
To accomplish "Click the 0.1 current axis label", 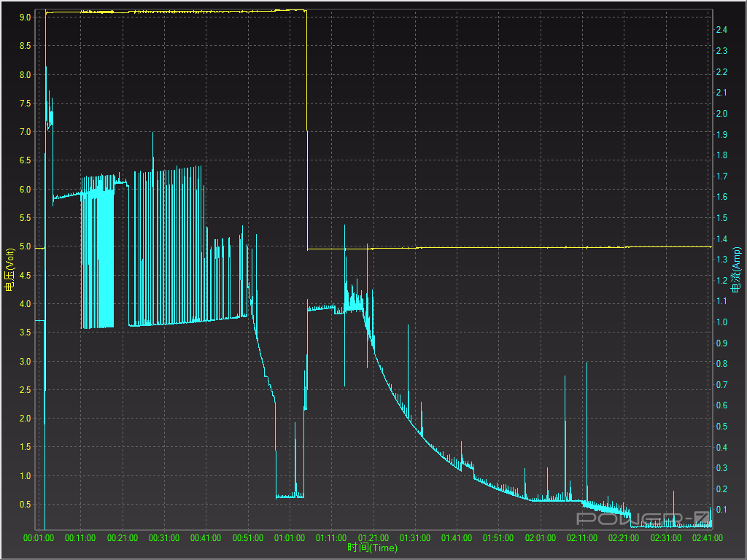I will click(721, 510).
